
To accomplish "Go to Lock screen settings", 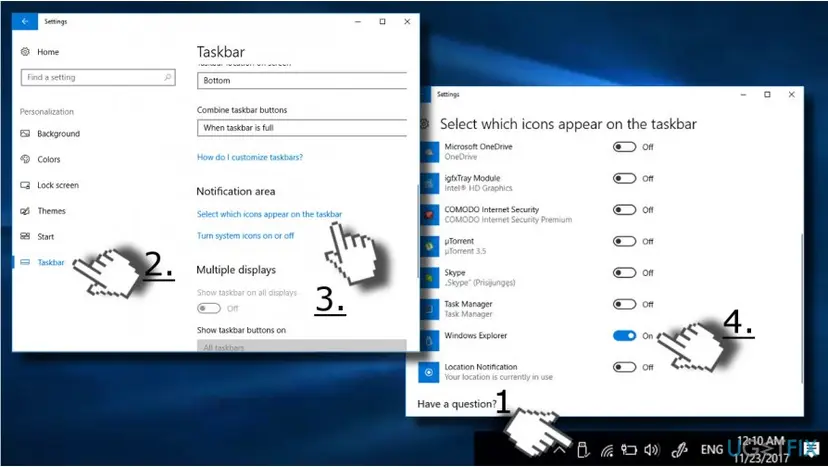I will [58, 185].
